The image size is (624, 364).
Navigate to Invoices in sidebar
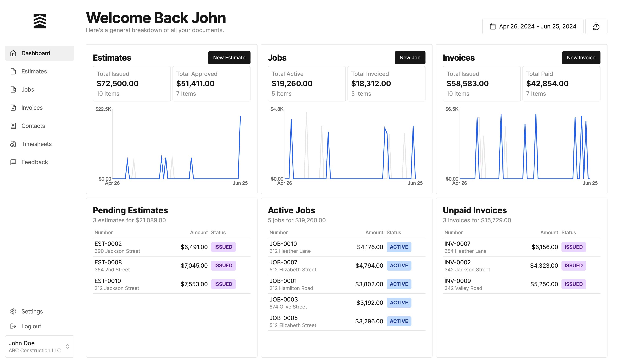tap(40, 108)
